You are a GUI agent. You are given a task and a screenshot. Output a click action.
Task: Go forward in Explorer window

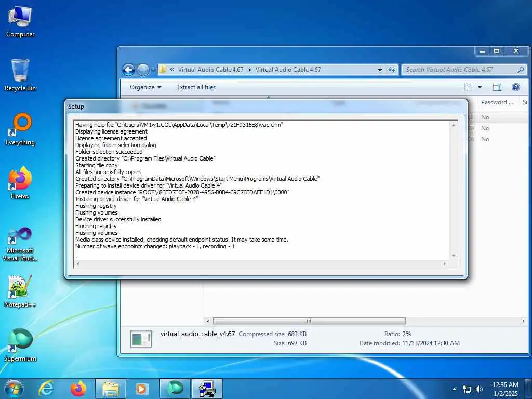(x=143, y=70)
